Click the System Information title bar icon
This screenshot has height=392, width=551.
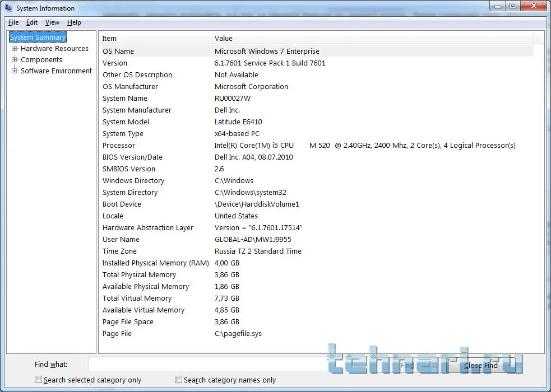click(x=8, y=8)
